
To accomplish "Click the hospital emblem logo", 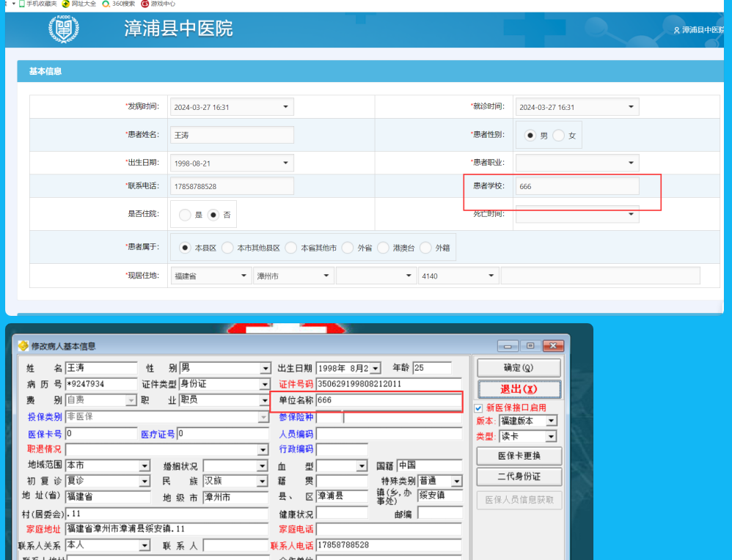I will click(64, 29).
